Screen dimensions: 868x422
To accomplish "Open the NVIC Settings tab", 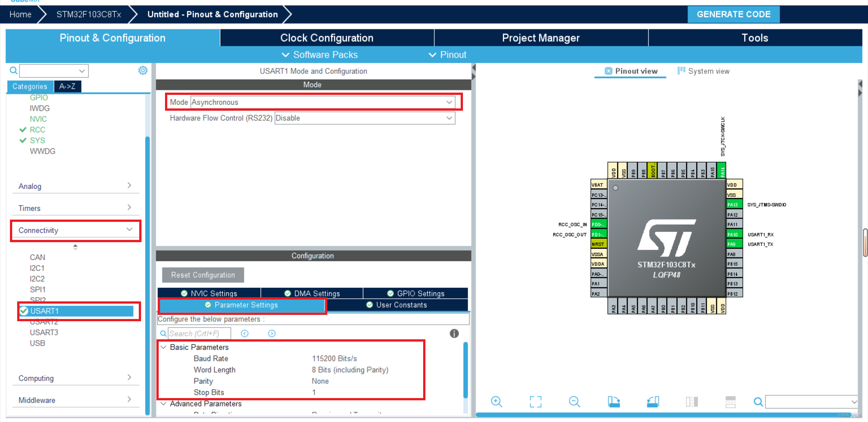I will [209, 293].
